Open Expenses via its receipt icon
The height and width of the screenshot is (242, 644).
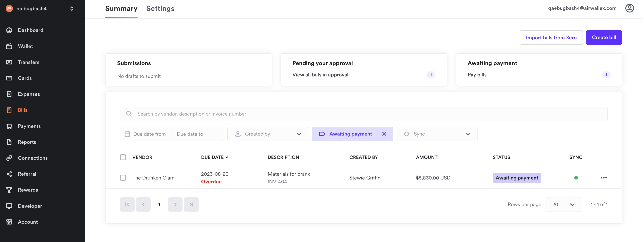point(9,94)
